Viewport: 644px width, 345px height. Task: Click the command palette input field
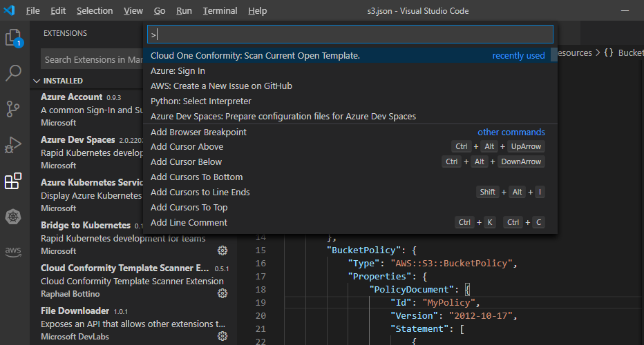point(350,34)
